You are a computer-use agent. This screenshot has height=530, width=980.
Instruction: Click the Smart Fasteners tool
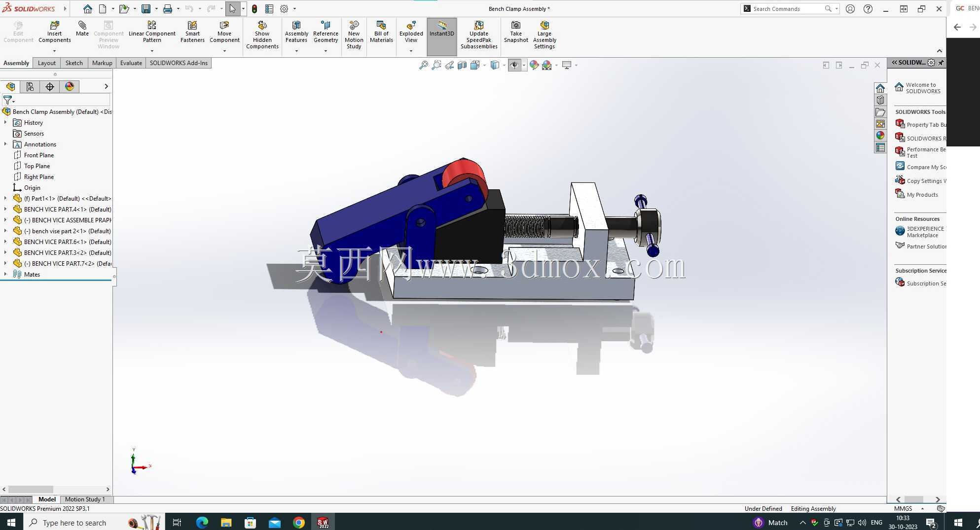pos(192,32)
